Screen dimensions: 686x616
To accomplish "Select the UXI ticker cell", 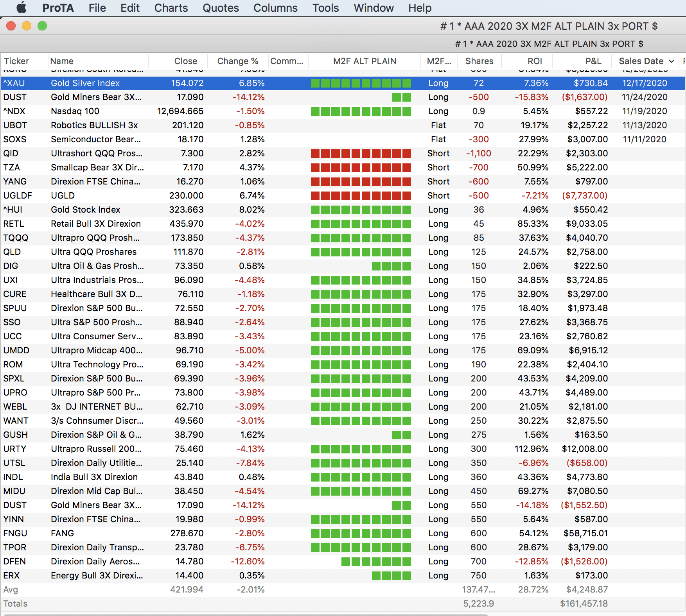I will (x=11, y=280).
